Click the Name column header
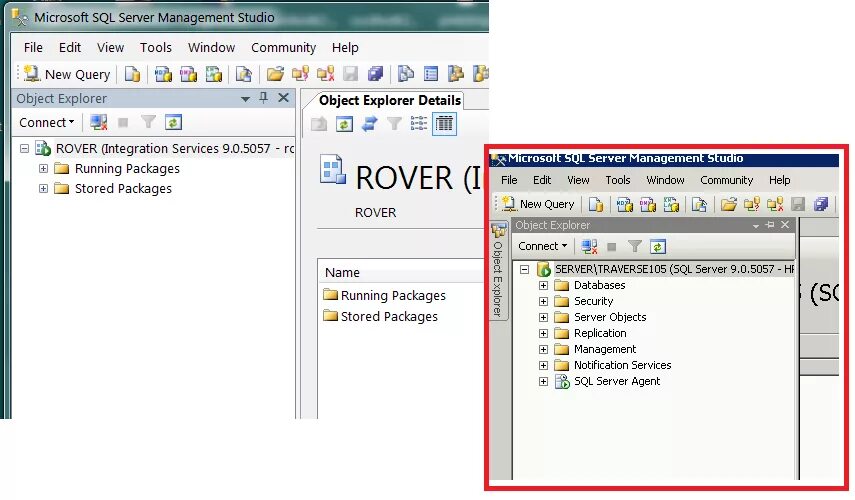 (x=342, y=272)
